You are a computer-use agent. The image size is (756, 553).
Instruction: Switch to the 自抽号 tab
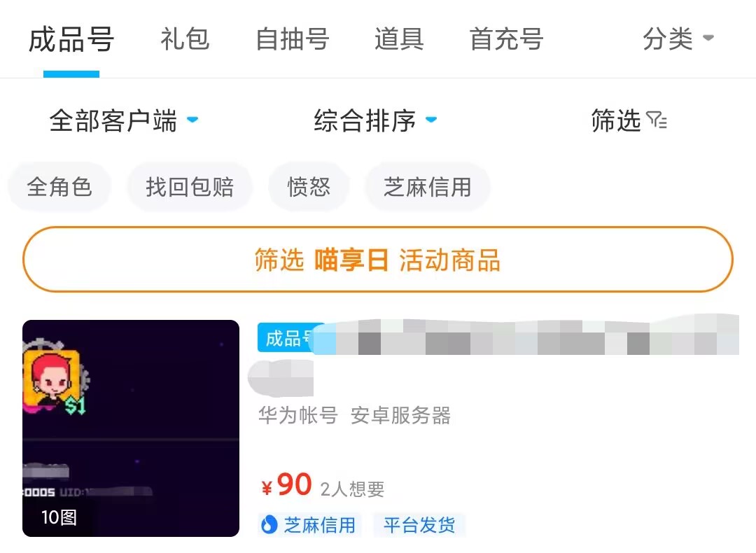292,39
